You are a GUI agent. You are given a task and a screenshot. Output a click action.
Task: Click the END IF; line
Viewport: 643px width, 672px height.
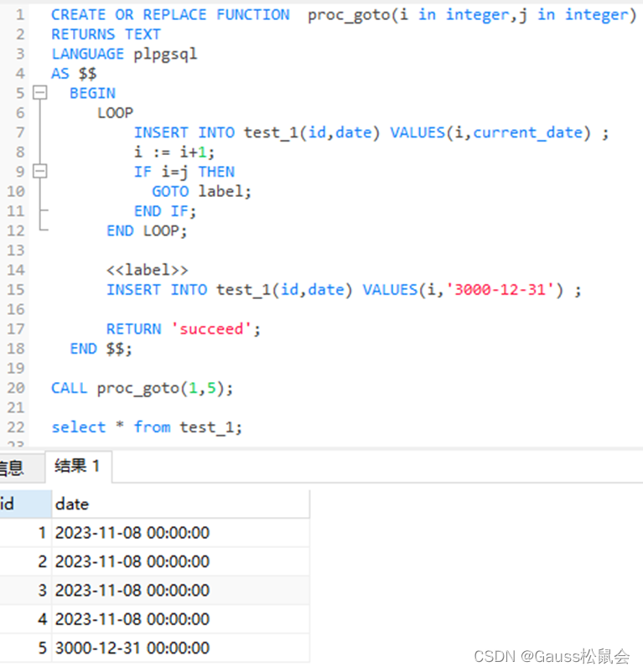coord(165,211)
